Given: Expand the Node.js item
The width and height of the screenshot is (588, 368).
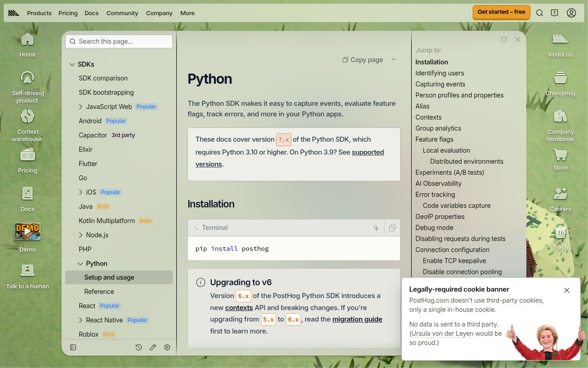Looking at the screenshot, I should [81, 235].
